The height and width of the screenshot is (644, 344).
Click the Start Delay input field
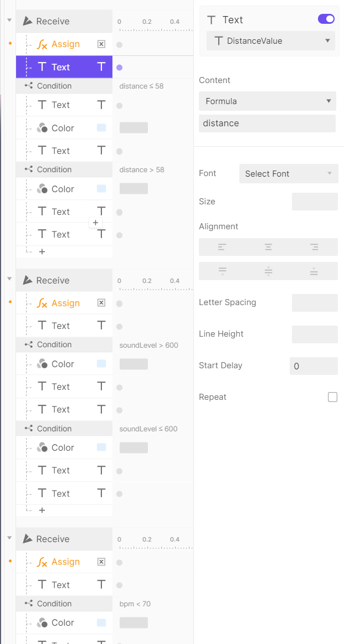[313, 366]
